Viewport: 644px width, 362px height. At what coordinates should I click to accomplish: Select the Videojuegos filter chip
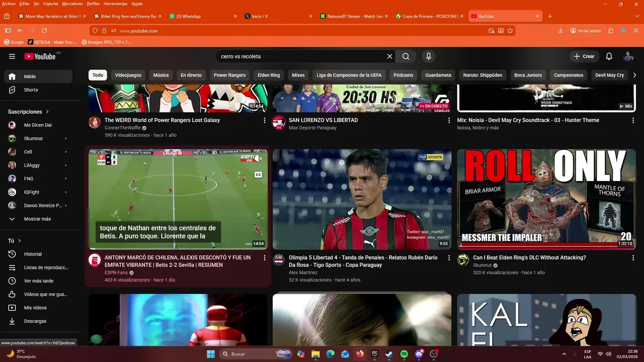(128, 75)
